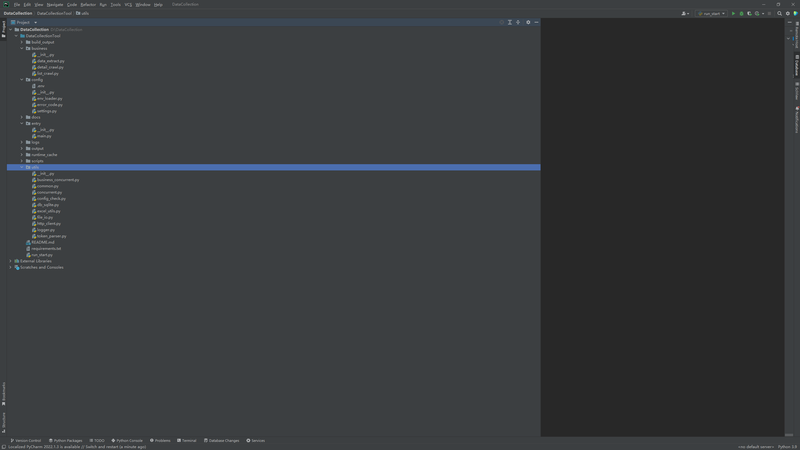This screenshot has height=450, width=800.
Task: Run with coverage icon
Action: click(749, 14)
